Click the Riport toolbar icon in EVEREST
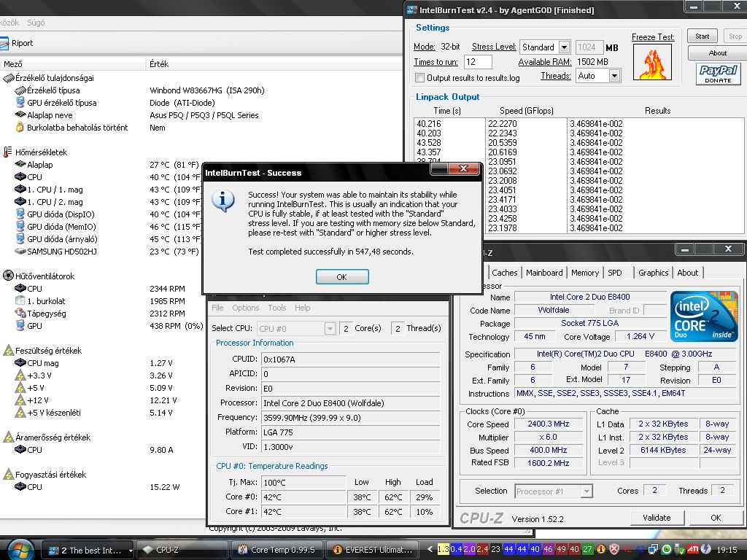747x560 pixels. pos(4,43)
